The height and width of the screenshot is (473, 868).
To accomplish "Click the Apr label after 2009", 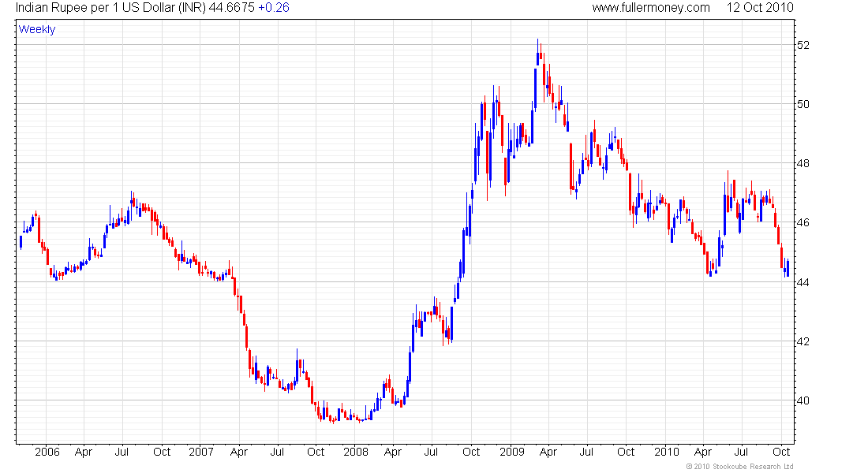I will click(548, 452).
